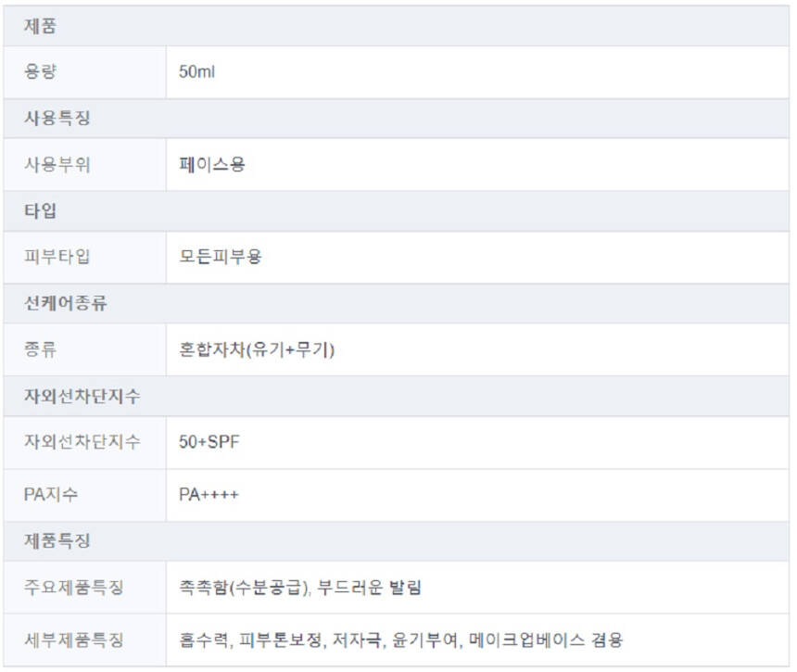Select the 선케어종류 section header
Viewport: 797px width, 672px height.
(65, 303)
